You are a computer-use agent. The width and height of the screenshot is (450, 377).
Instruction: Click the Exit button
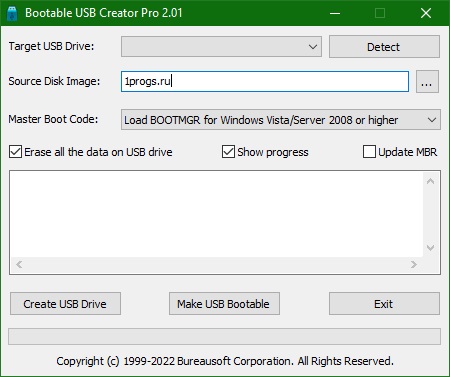pos(384,304)
